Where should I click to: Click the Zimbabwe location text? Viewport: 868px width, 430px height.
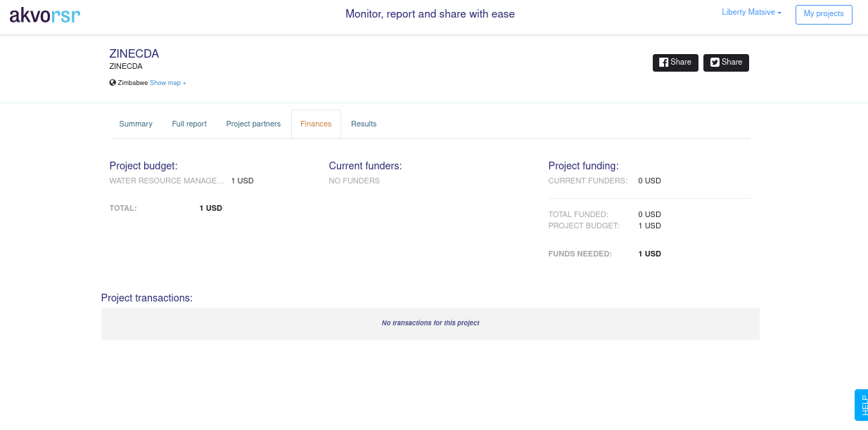coord(133,83)
